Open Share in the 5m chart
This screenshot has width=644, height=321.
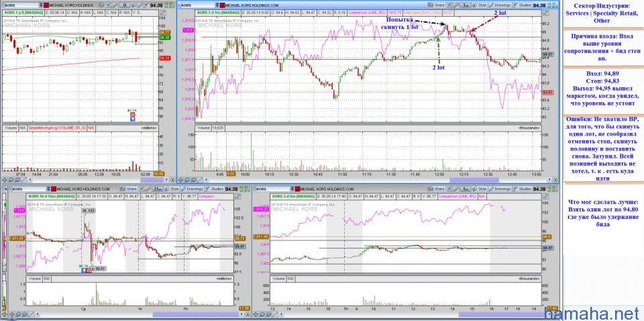437,189
